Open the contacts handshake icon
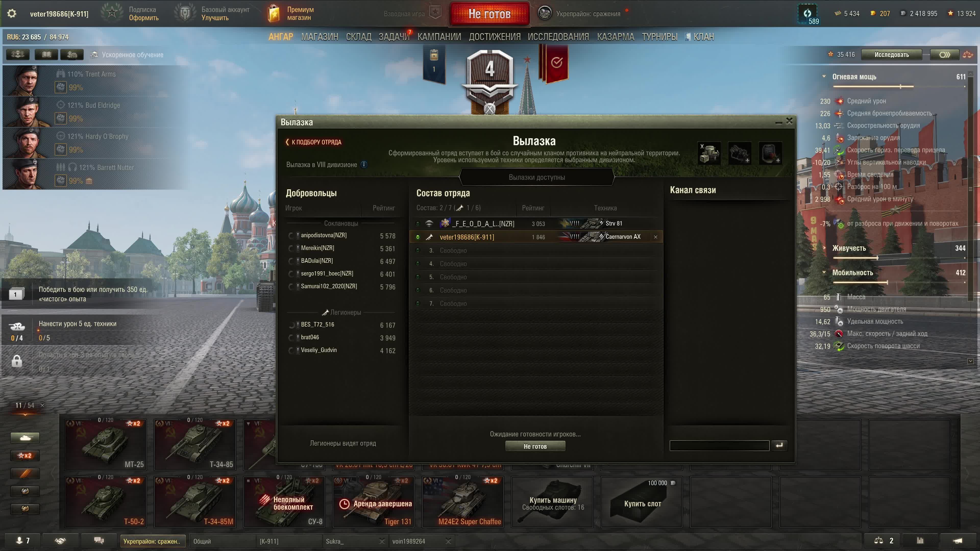Image resolution: width=980 pixels, height=551 pixels. (60, 541)
